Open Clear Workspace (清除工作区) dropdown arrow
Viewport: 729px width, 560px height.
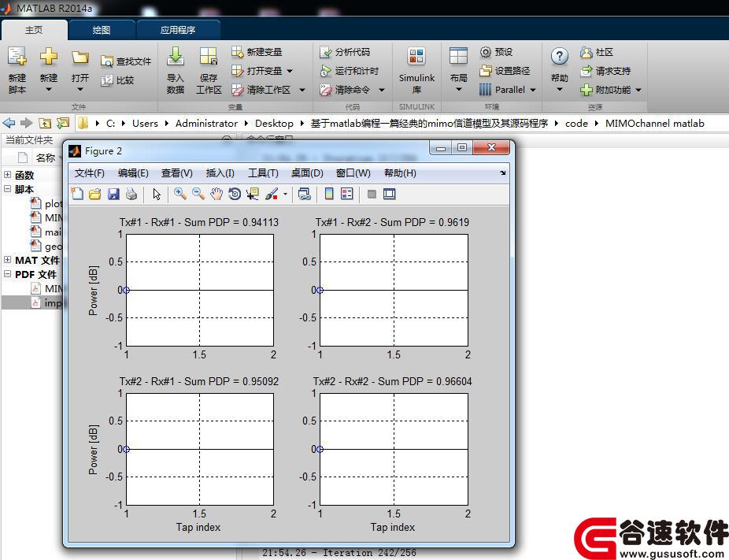[302, 90]
